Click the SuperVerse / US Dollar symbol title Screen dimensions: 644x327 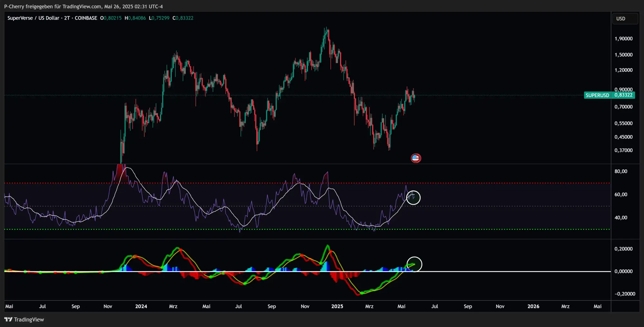(33, 18)
